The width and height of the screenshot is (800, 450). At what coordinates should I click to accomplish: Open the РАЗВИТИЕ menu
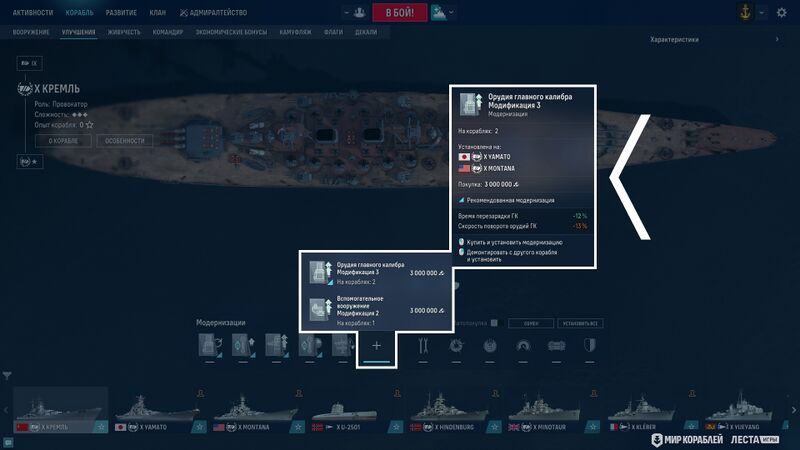pyautogui.click(x=121, y=12)
